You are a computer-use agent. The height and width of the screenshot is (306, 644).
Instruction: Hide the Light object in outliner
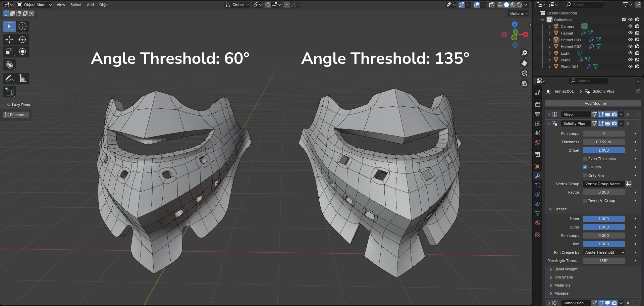[630, 53]
